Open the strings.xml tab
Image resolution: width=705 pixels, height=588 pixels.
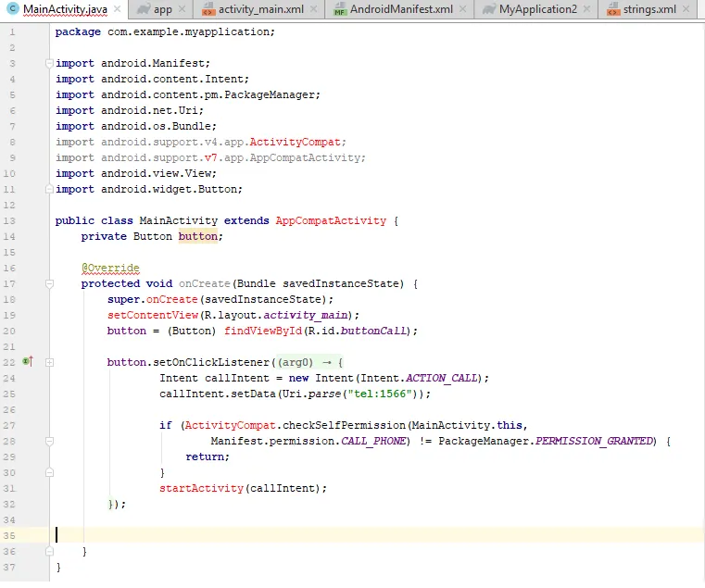[649, 9]
